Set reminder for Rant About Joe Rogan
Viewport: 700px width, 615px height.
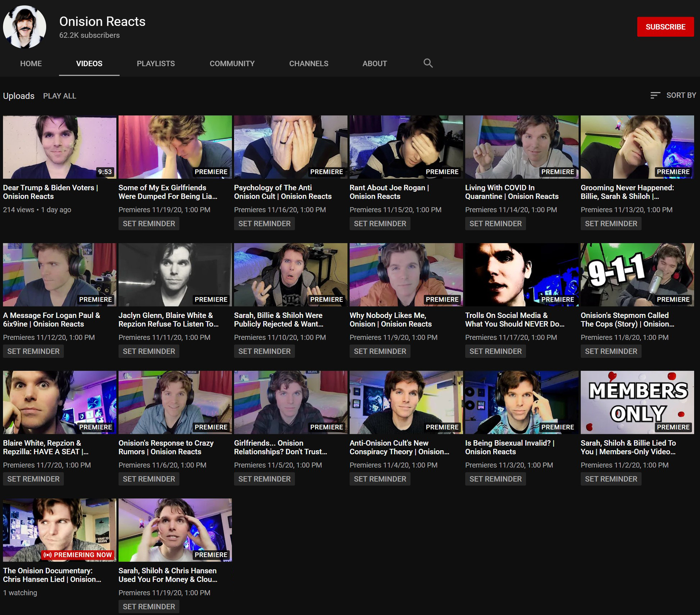(380, 224)
